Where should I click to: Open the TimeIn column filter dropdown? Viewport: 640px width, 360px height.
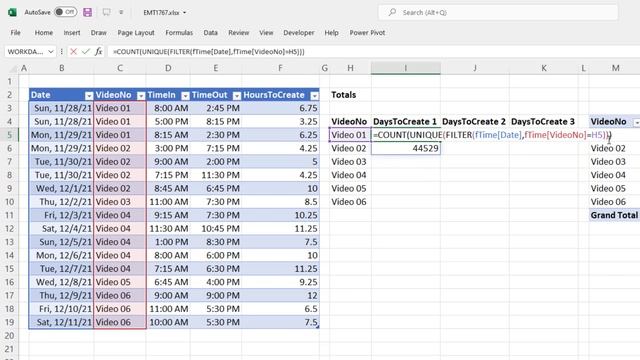185,96
